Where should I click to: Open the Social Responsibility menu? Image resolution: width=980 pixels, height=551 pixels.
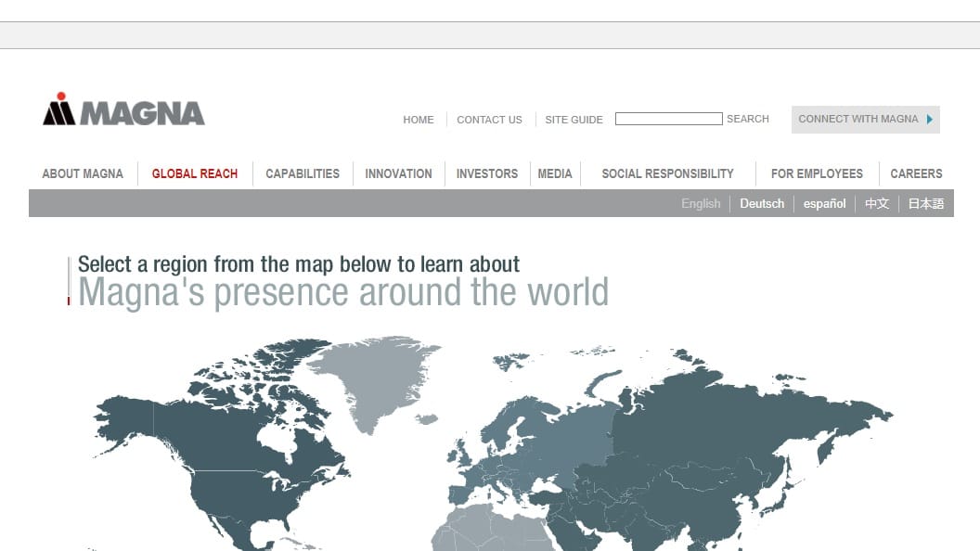(x=667, y=173)
